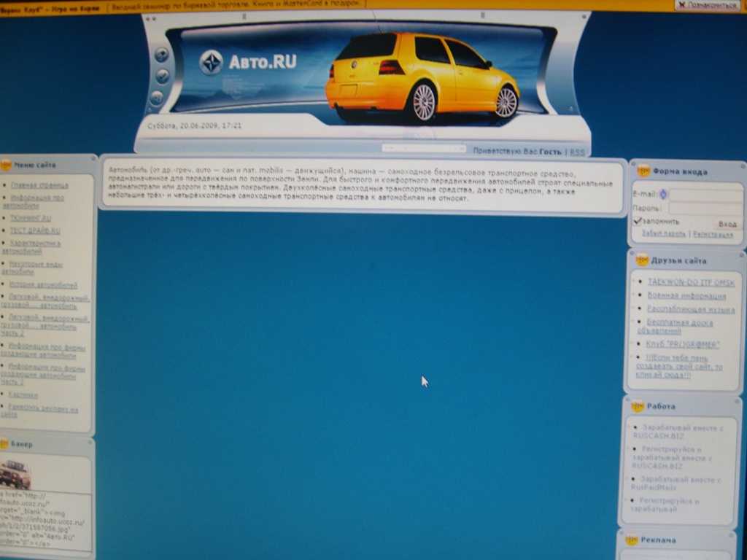Focus the Пароль password field

tap(705, 208)
